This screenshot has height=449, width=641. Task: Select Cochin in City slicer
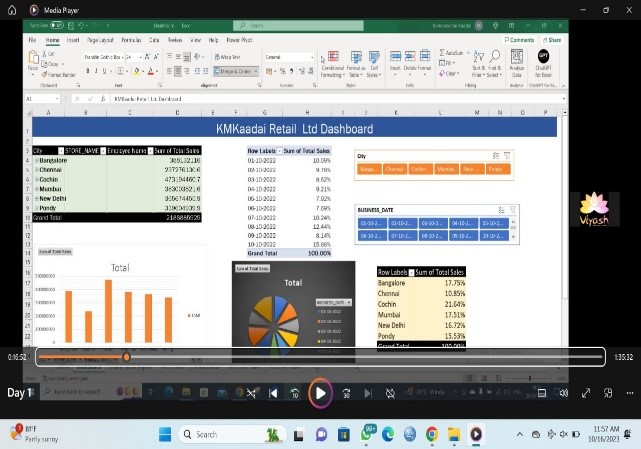(x=420, y=169)
